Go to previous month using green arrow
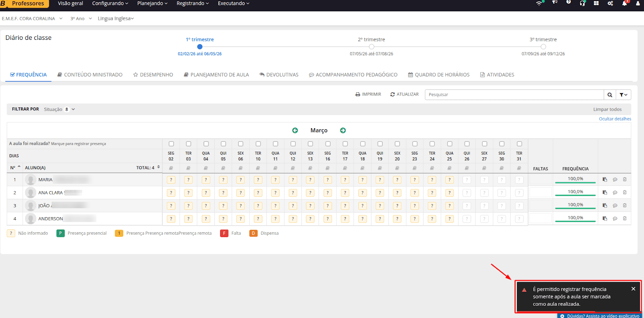 (295, 131)
